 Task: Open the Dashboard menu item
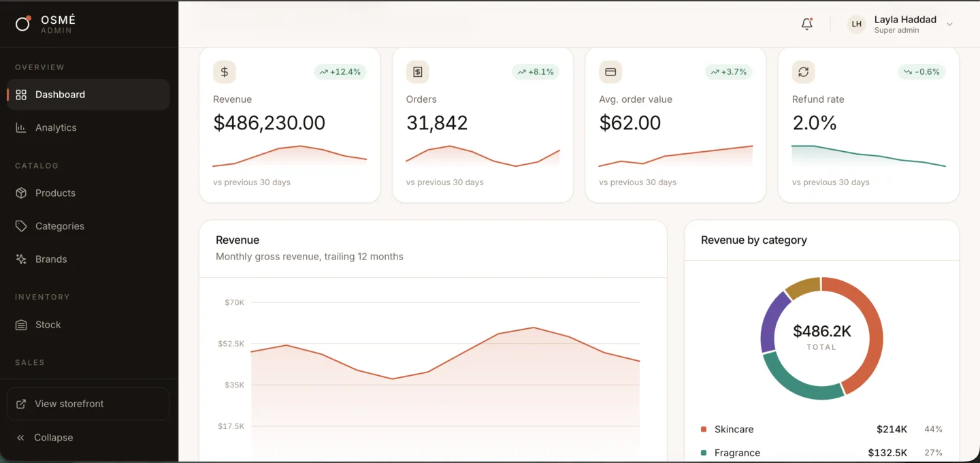(88, 95)
